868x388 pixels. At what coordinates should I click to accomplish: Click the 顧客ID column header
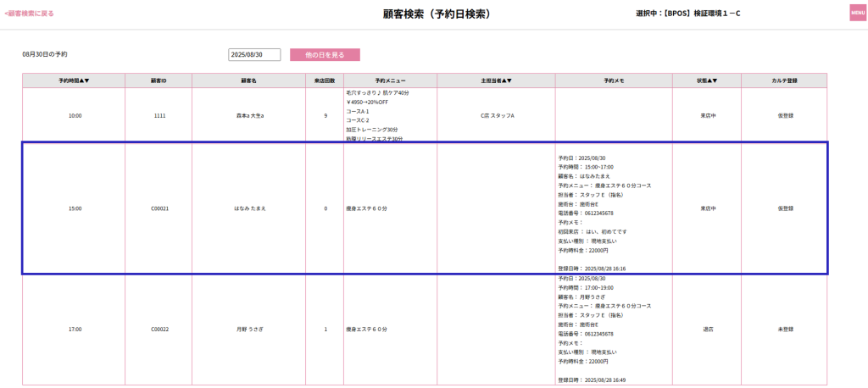159,80
